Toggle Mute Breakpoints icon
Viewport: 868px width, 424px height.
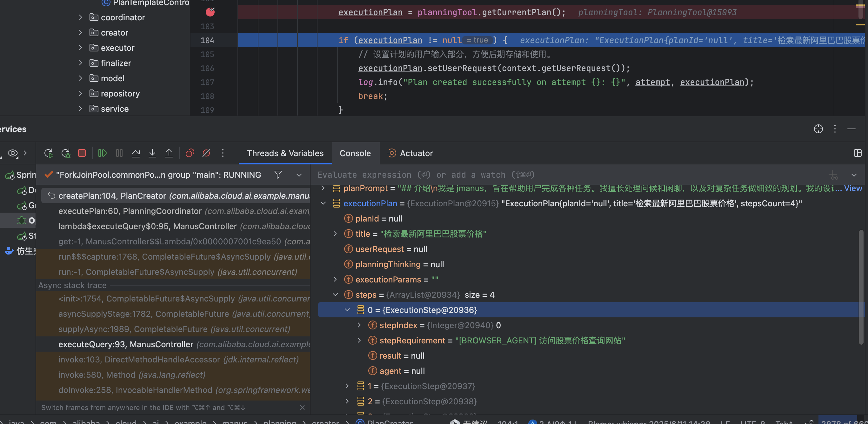click(206, 153)
